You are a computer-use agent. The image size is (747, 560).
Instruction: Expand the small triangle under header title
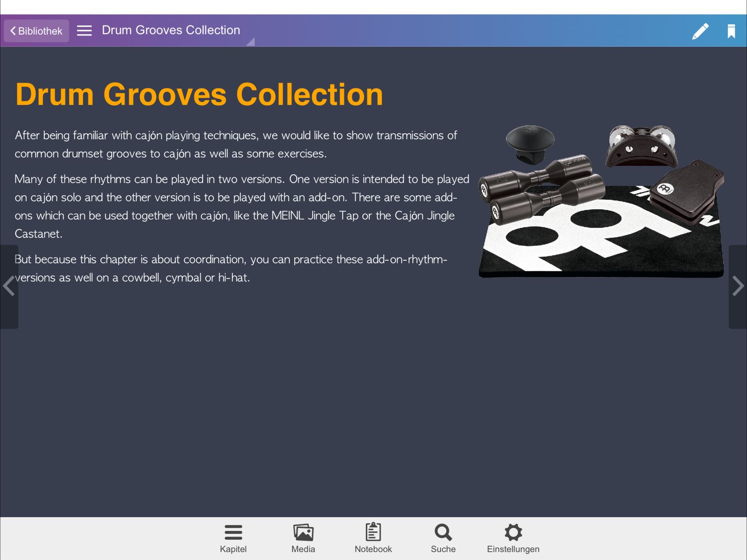click(x=251, y=42)
